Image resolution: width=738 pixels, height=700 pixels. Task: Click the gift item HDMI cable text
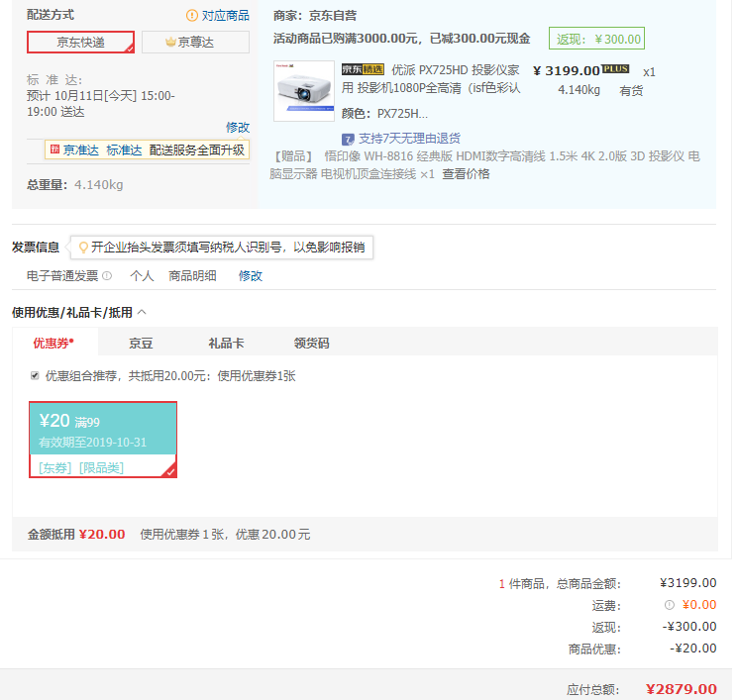484,165
